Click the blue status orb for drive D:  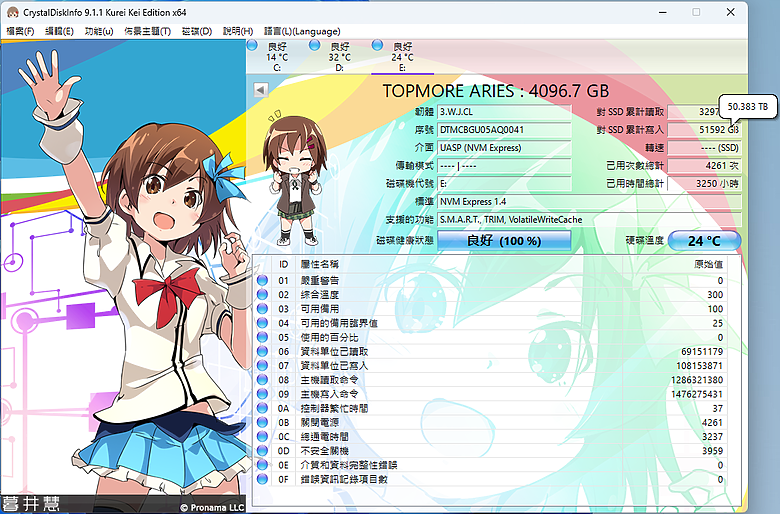click(x=314, y=45)
